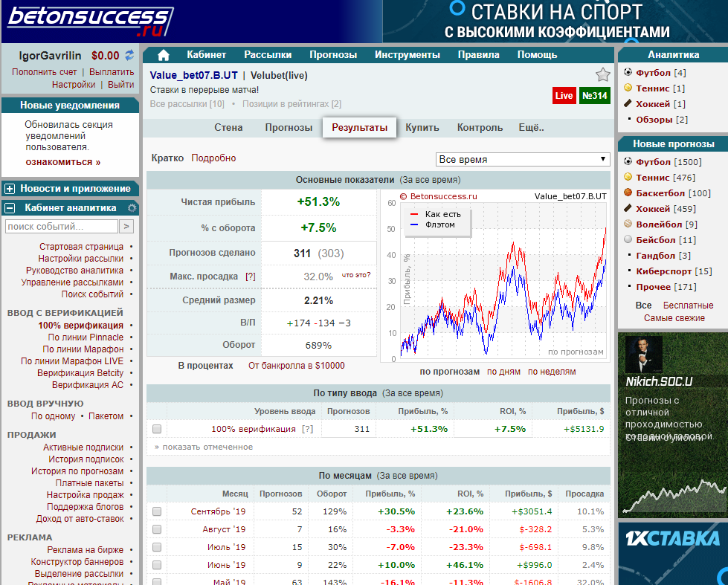
Task: Open Все рассылки [10] link
Action: point(187,104)
